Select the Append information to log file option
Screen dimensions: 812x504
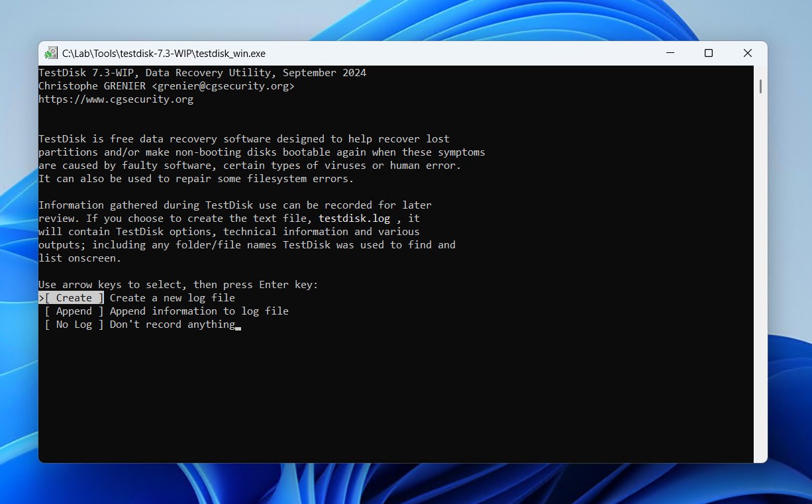point(74,311)
